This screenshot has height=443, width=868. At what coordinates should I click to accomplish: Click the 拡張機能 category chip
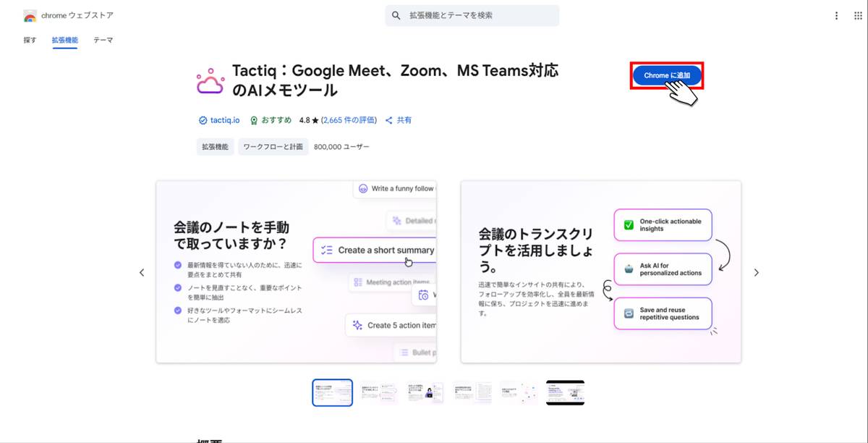(x=215, y=147)
